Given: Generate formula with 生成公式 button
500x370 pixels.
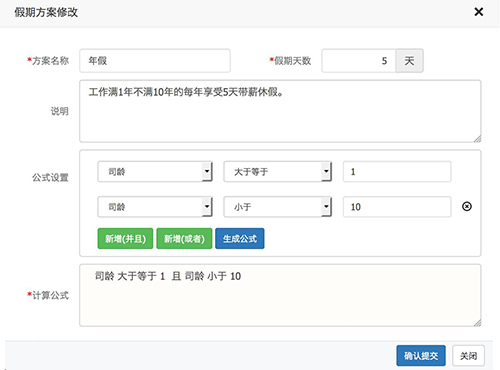Looking at the screenshot, I should pyautogui.click(x=240, y=239).
